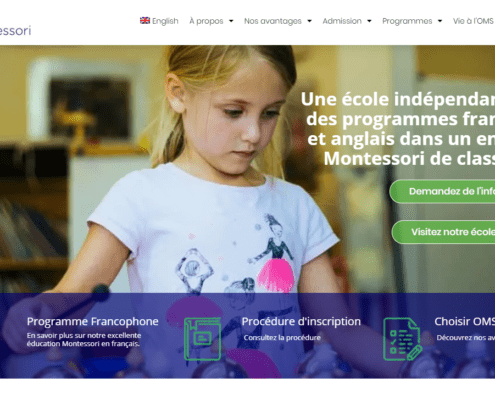The width and height of the screenshot is (495, 400).
Task: Open the Admission menu item
Action: 342,21
